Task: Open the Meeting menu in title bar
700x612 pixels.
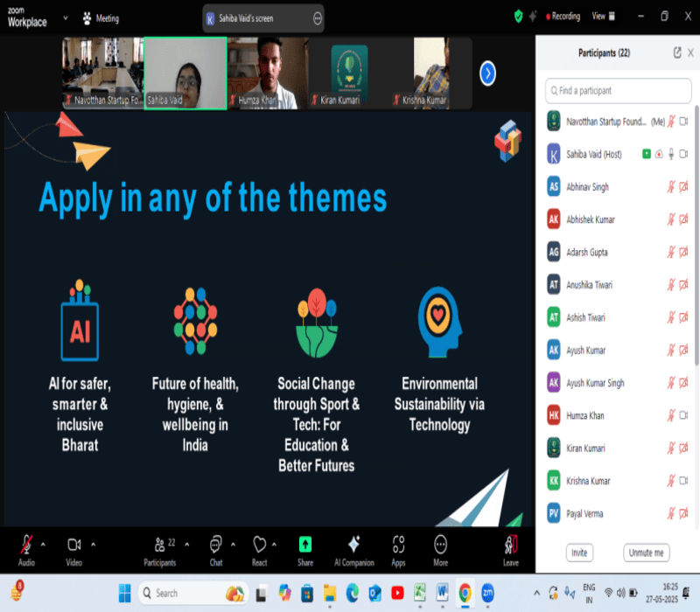Action: [101, 17]
